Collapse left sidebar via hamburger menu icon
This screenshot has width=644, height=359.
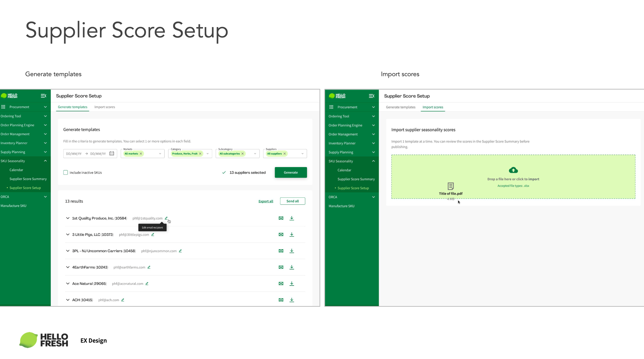43,96
